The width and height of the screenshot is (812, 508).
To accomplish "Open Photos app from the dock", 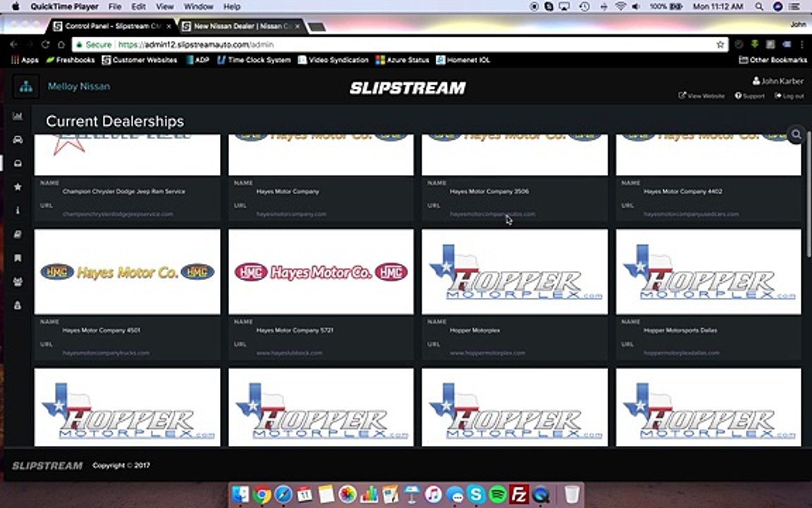I will point(347,494).
